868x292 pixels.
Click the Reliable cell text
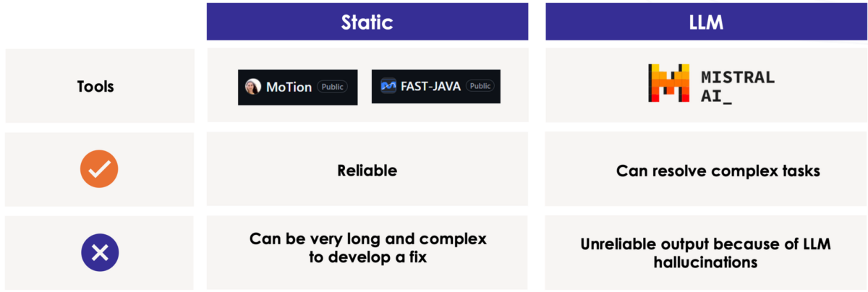[367, 171]
